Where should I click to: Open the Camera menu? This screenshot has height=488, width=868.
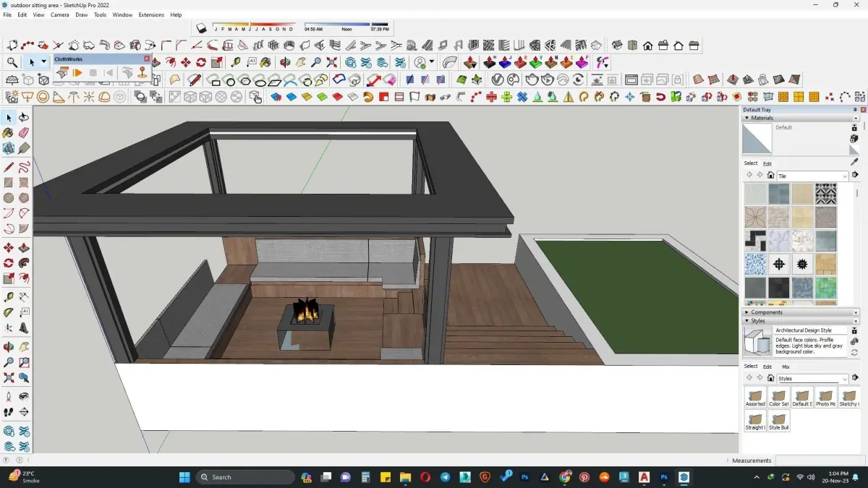click(60, 14)
